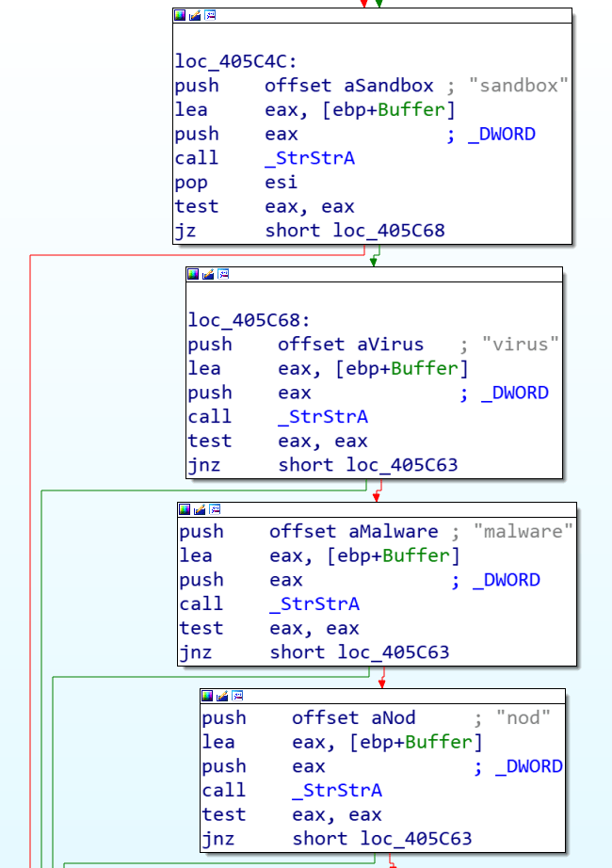Image resolution: width=612 pixels, height=868 pixels.
Task: Click the edit-node pencil icon on sandbox block
Action: click(195, 15)
